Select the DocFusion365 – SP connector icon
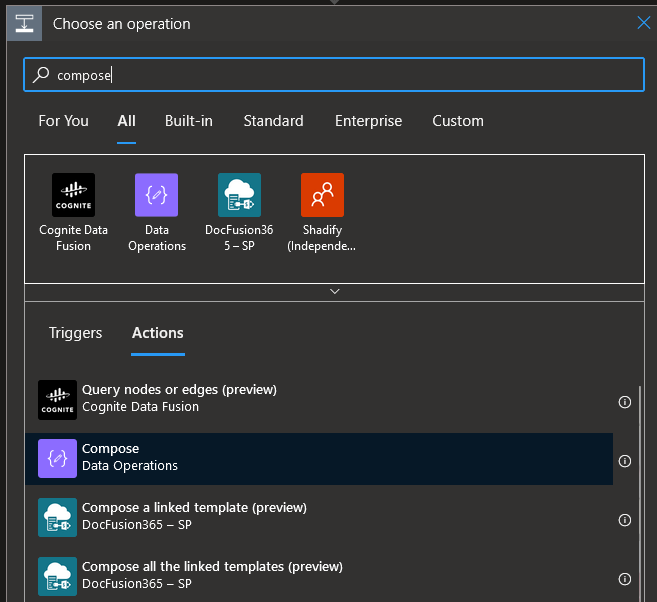The height and width of the screenshot is (602, 657). [x=239, y=195]
